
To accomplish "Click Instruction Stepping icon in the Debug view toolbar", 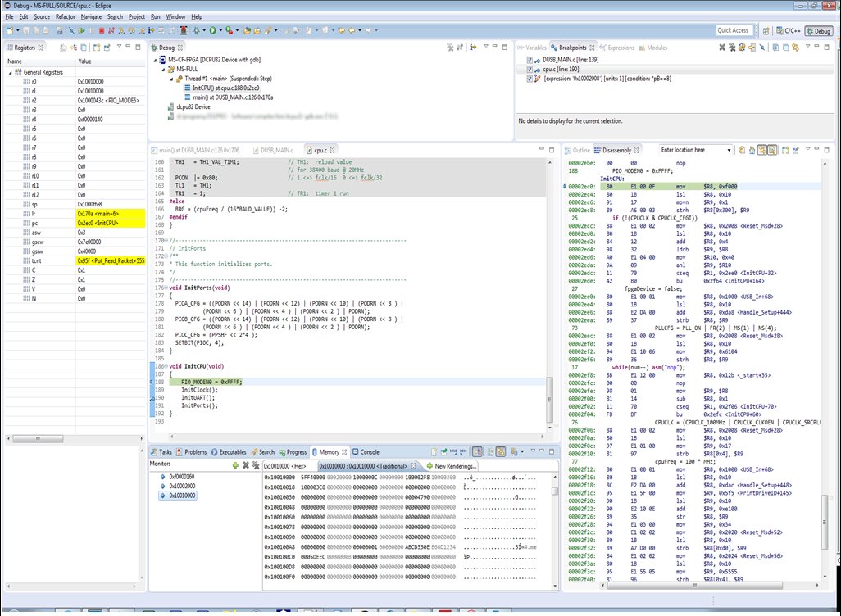I will coord(473,48).
